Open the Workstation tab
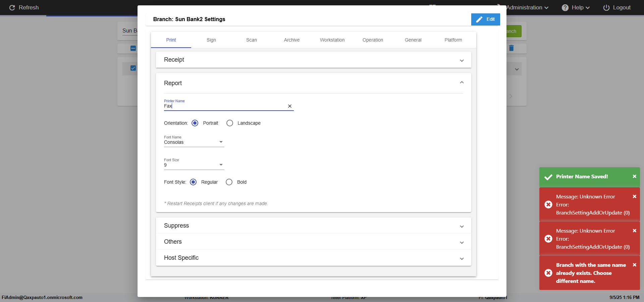This screenshot has width=644, height=302. pos(332,40)
